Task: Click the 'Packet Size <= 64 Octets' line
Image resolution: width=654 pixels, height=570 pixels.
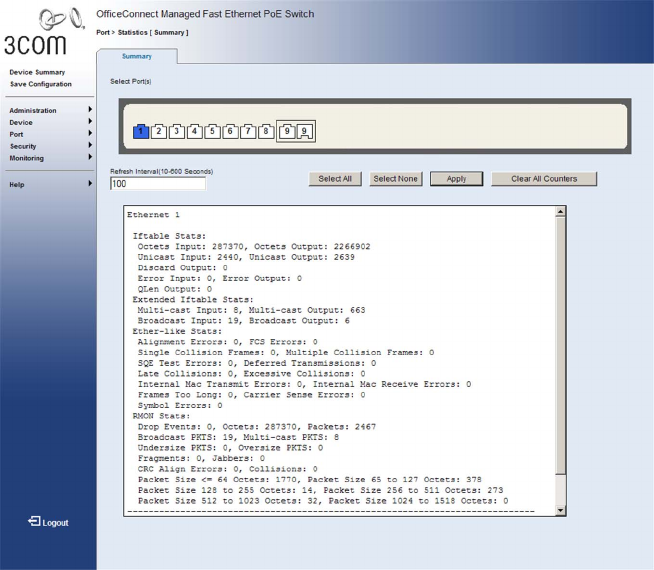Action: tap(309, 480)
